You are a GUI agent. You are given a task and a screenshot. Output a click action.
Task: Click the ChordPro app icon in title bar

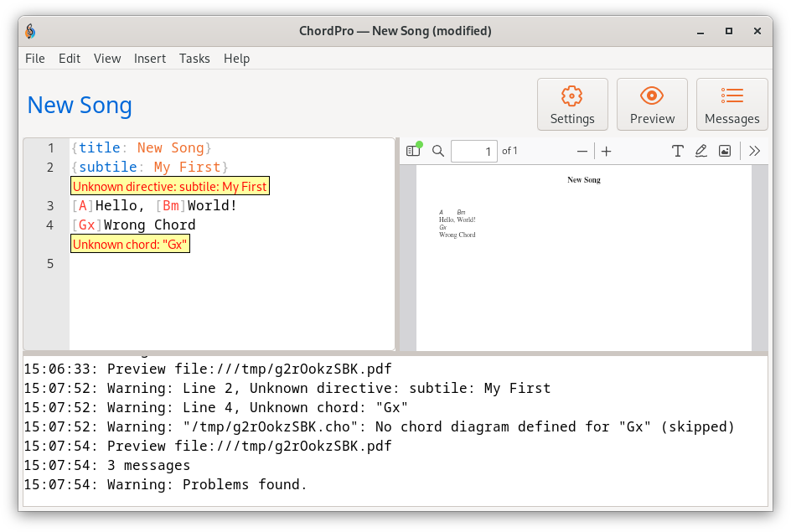(x=31, y=31)
